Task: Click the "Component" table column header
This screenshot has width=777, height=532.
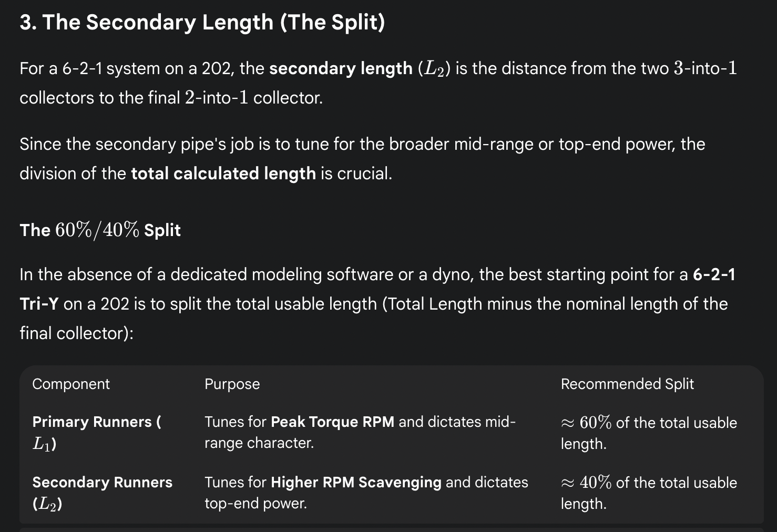Action: [71, 384]
